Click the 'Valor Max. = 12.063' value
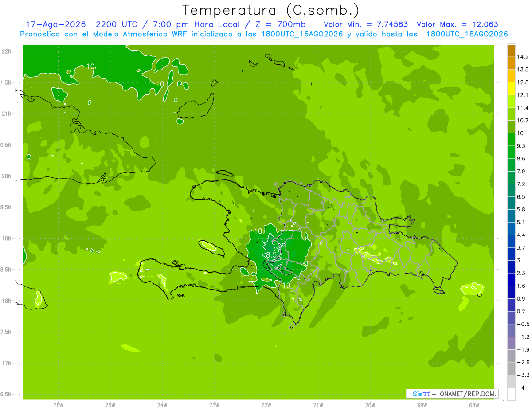The height and width of the screenshot is (411, 532). click(458, 24)
